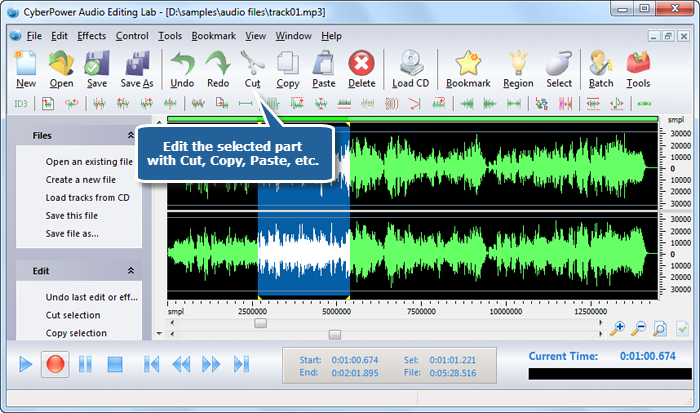Click 'Cut selection' in the Edit panel
700x413 pixels.
coord(73,315)
